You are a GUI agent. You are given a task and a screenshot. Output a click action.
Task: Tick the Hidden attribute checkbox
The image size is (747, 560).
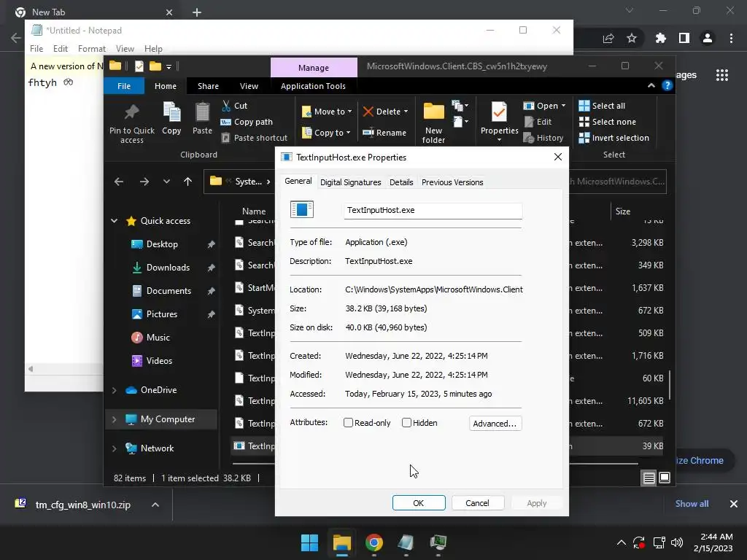[406, 423]
